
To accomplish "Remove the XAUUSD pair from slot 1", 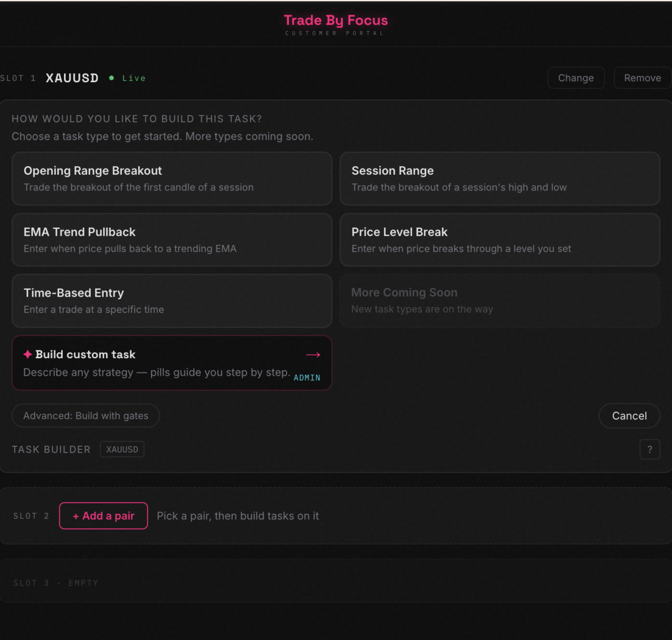I will pyautogui.click(x=642, y=78).
